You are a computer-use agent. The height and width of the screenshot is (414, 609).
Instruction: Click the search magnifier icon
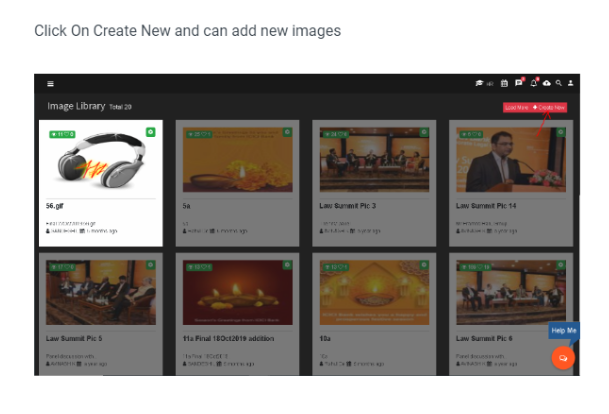[559, 83]
